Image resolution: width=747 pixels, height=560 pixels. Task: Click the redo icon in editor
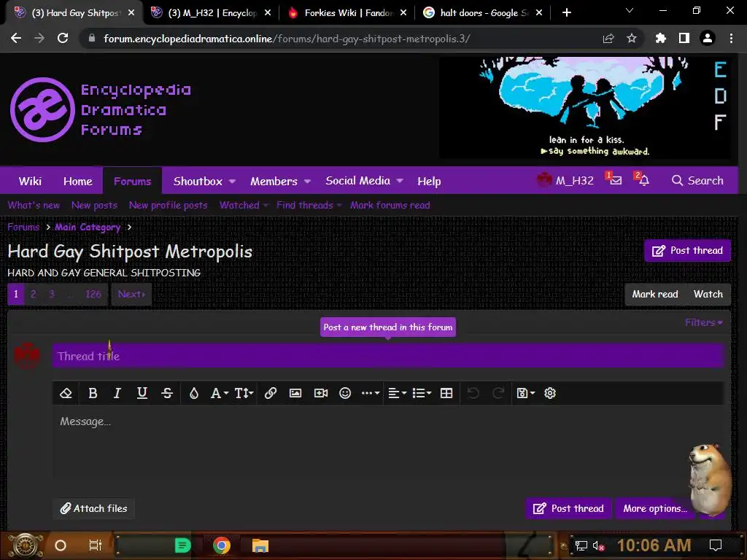[498, 393]
